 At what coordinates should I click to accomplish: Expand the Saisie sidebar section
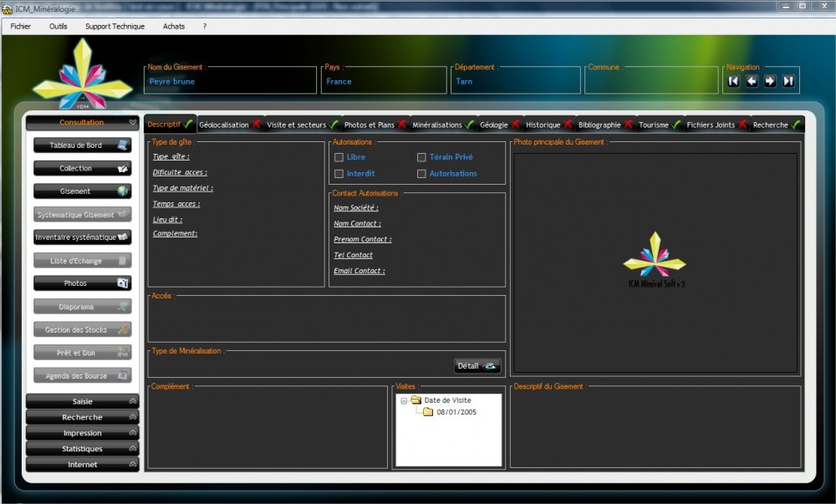(x=83, y=401)
